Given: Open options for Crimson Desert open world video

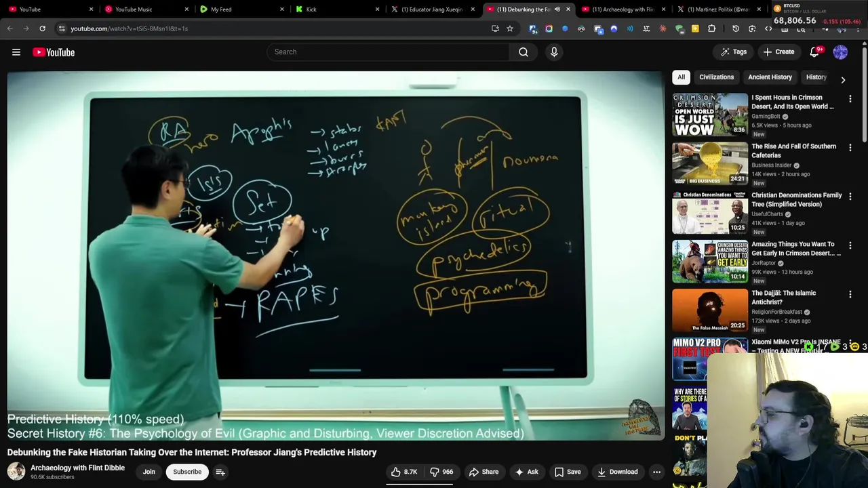Looking at the screenshot, I should pyautogui.click(x=850, y=99).
